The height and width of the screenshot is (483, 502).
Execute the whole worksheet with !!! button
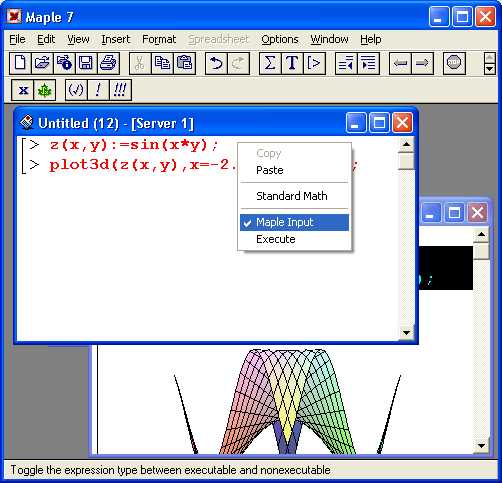tap(120, 90)
